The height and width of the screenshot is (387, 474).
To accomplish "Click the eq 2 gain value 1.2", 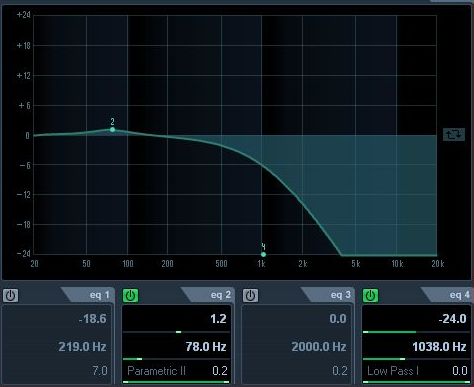I will click(x=218, y=319).
